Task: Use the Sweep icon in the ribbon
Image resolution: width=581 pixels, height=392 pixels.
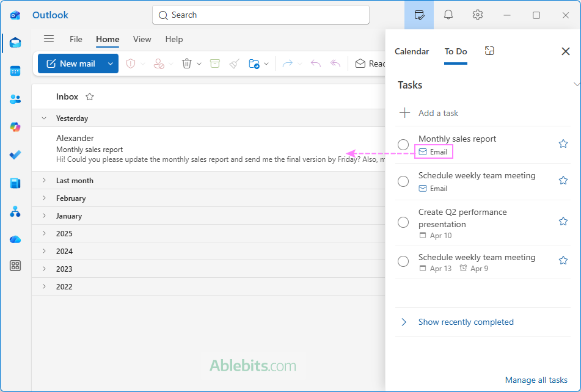Action: coord(234,64)
